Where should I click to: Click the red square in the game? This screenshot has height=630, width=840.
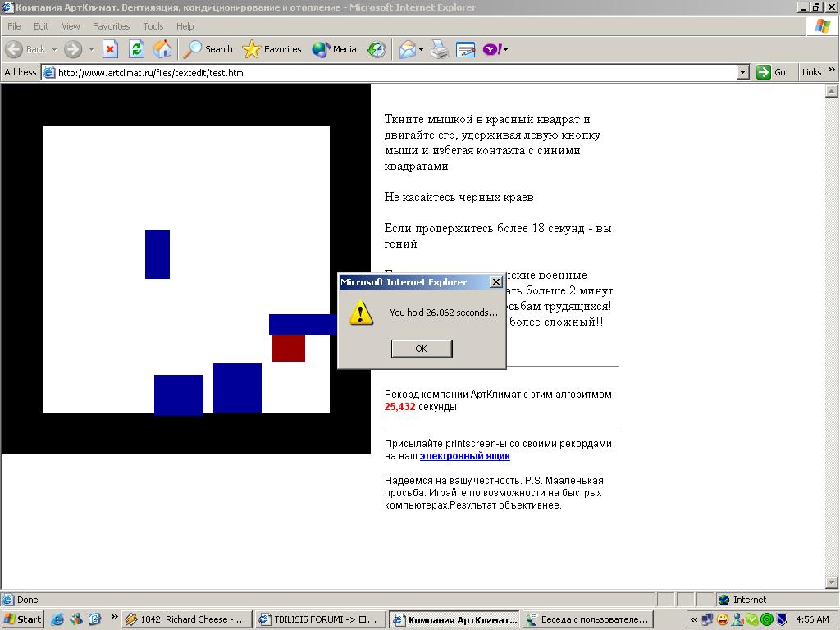point(289,348)
